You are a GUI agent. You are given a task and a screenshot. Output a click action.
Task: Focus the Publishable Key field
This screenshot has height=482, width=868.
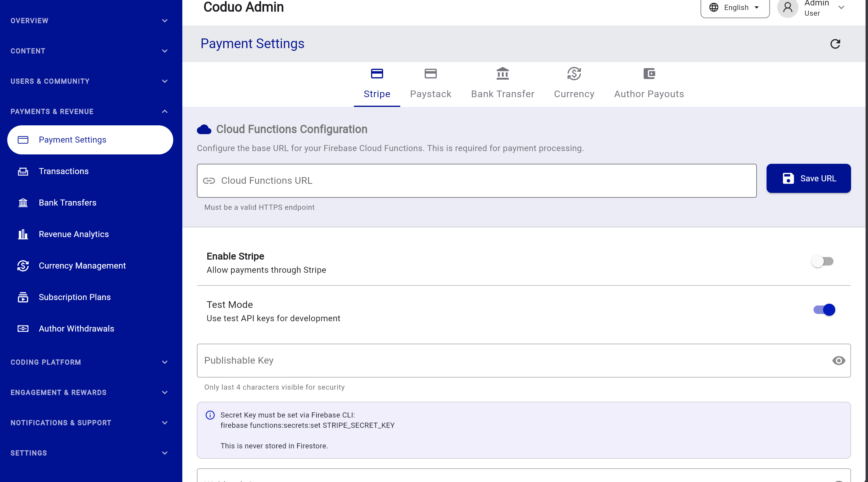[524, 361]
